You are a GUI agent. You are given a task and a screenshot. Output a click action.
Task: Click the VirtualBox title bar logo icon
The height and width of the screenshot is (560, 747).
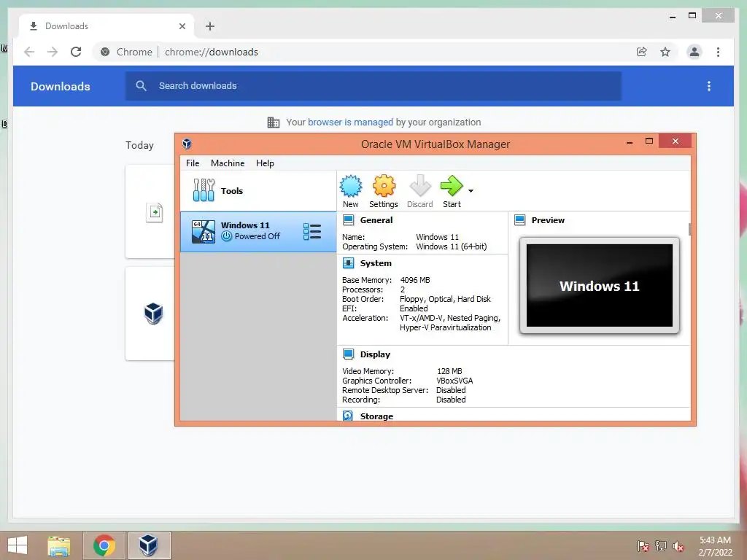tap(187, 144)
